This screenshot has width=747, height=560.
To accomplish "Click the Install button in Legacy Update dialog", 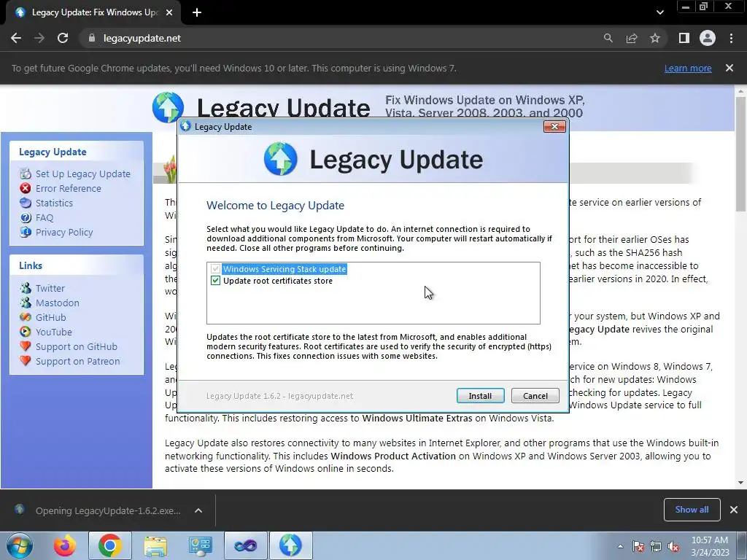I will click(x=480, y=396).
